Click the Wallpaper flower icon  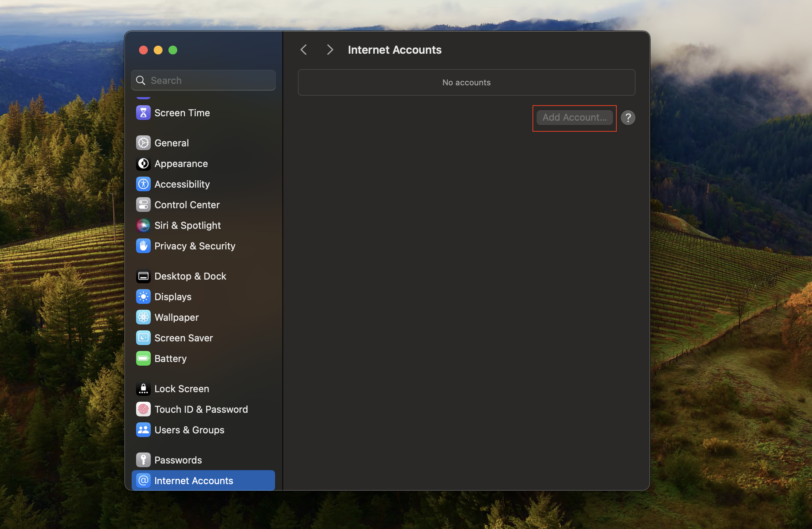coord(143,317)
